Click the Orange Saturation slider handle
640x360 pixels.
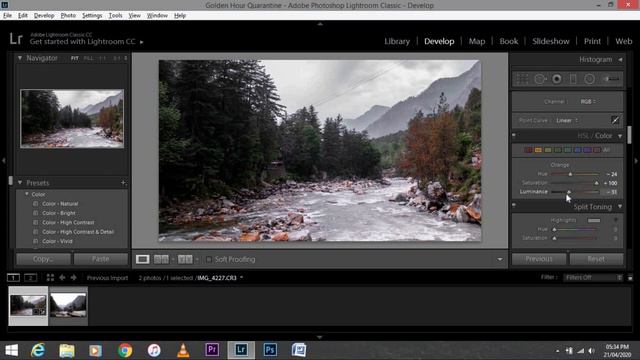pos(596,183)
